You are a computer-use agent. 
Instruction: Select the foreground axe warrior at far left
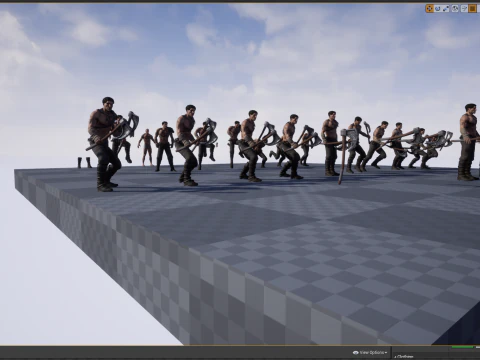pyautogui.click(x=107, y=144)
